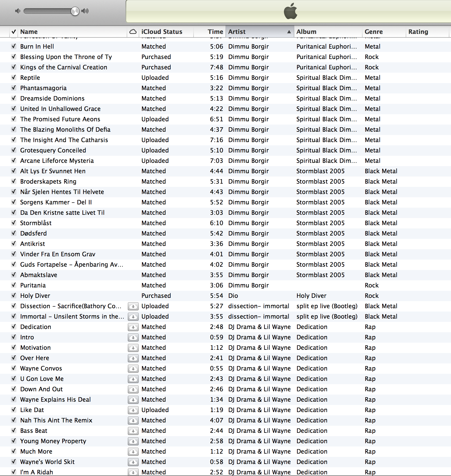
Task: Download Immortal – Unsilent Storms track
Action: click(x=133, y=317)
